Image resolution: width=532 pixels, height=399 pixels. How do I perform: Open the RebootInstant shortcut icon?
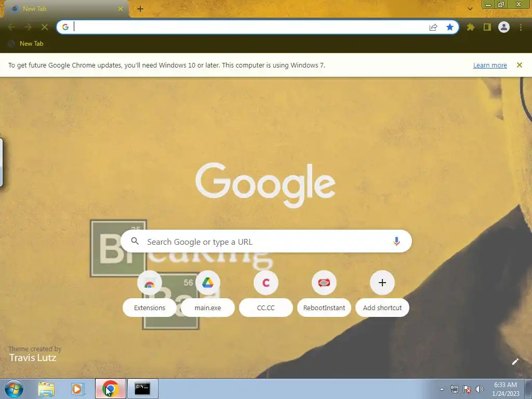(x=324, y=283)
